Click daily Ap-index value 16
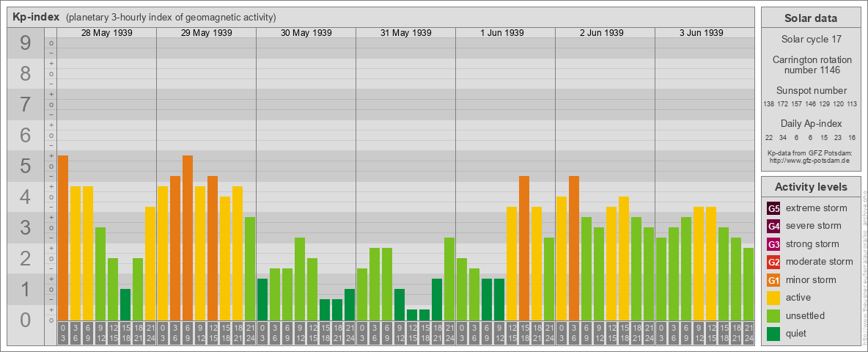The width and height of the screenshot is (868, 352). coord(853,137)
